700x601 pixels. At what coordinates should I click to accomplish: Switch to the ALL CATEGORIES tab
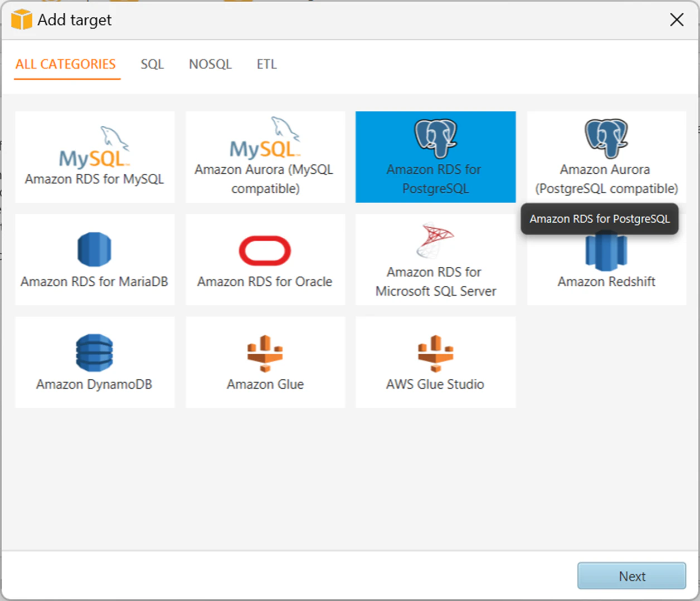click(x=66, y=65)
